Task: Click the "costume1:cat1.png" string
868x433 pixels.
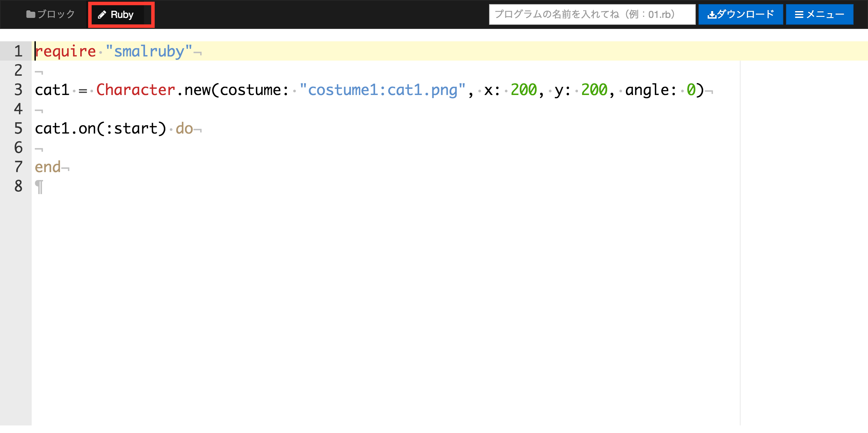Action: [382, 90]
